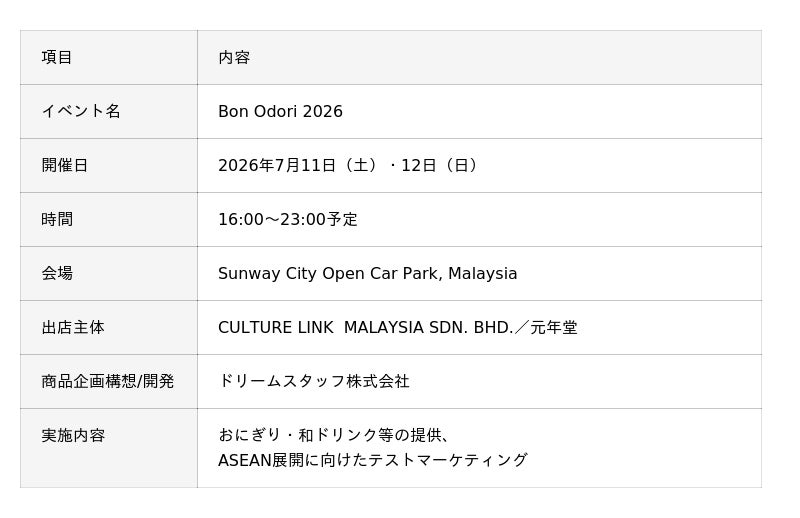Select the 出店主体 label cell
The image size is (800, 518).
109,328
